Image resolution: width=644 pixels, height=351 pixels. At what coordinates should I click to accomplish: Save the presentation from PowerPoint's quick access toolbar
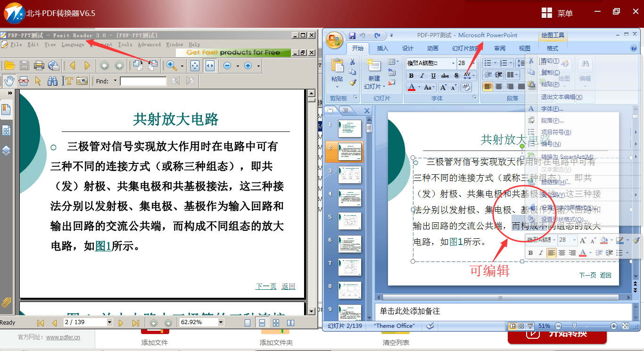352,36
